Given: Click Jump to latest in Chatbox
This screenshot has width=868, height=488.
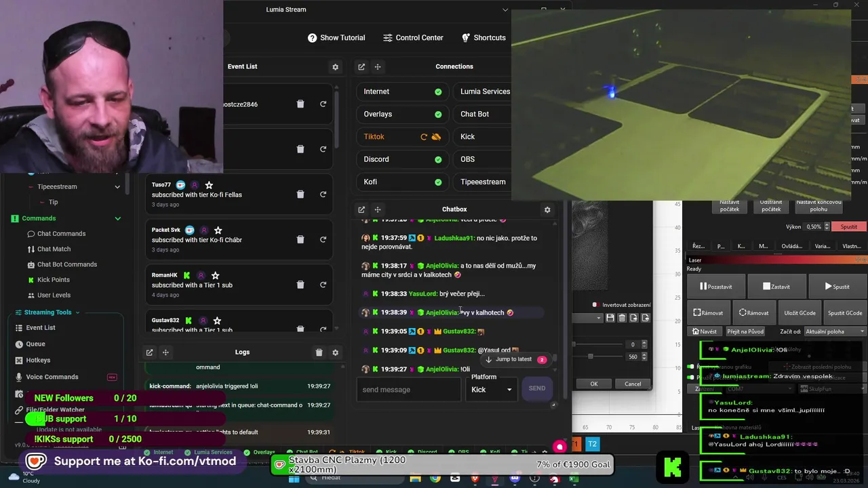Looking at the screenshot, I should 513,359.
